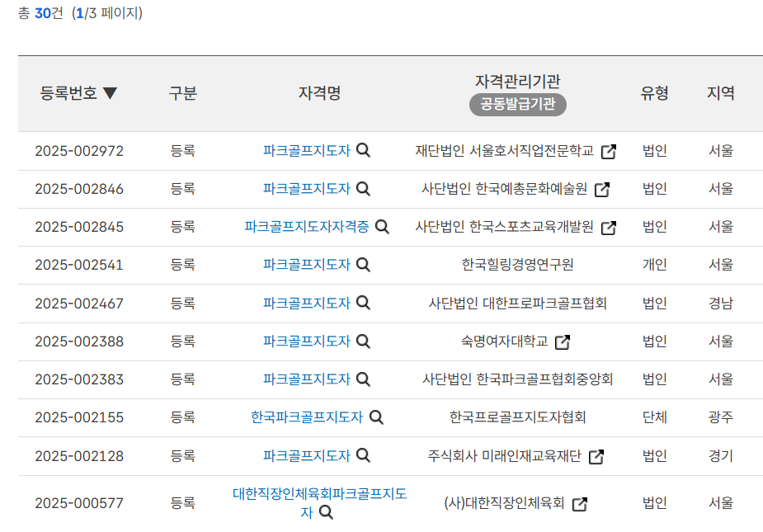Click registration number 2025-002846
763x532 pixels.
pos(79,189)
